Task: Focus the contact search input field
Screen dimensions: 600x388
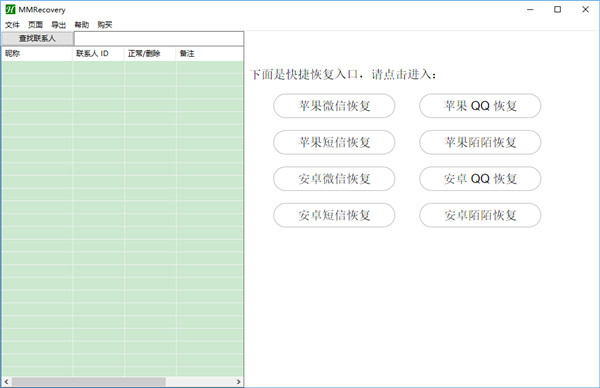Action: 159,39
